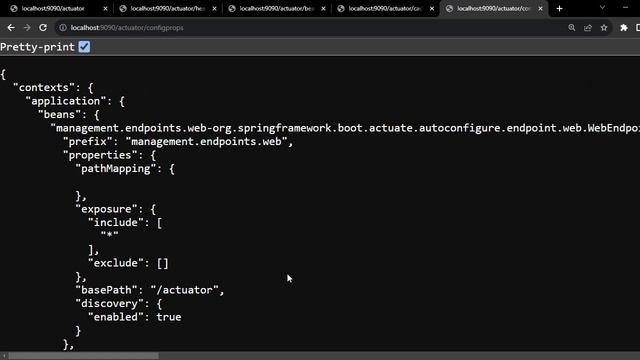Open the Extensions puzzle icon

click(x=624, y=28)
